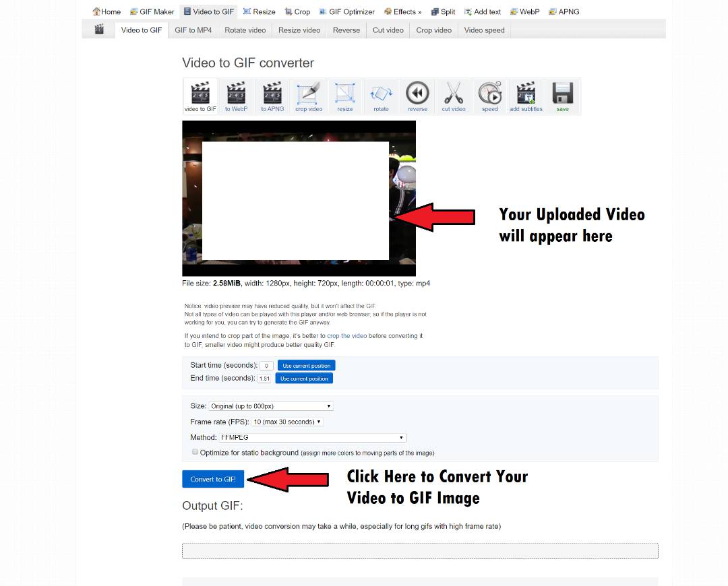Switch to the GIF to MP4 tab
The image size is (728, 586).
coord(193,30)
